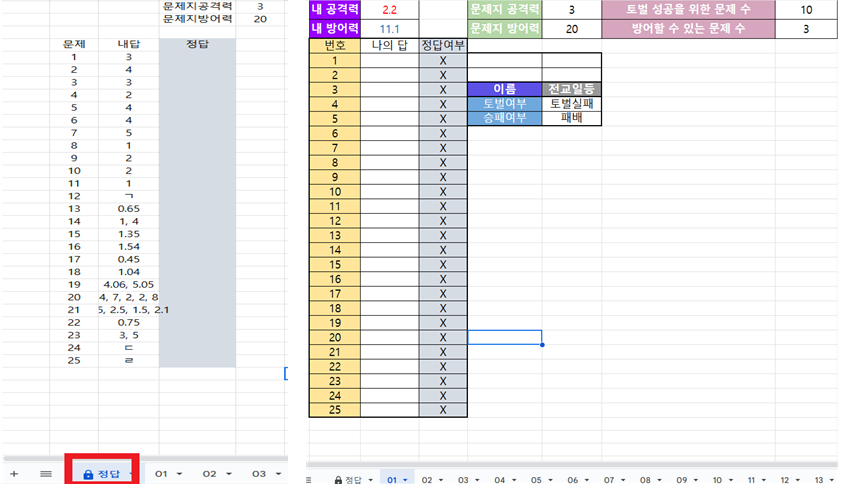Add a new sheet with the plus icon
The image size is (850, 495).
pyautogui.click(x=14, y=474)
